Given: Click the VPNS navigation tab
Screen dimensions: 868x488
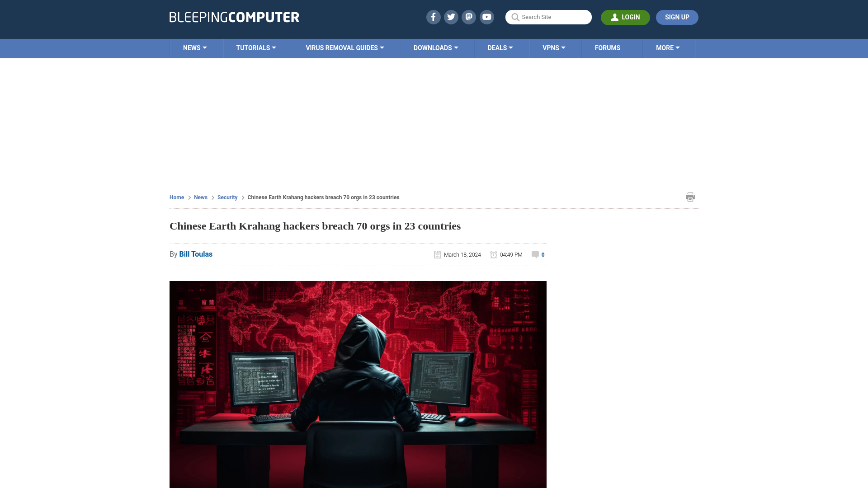Looking at the screenshot, I should [553, 48].
